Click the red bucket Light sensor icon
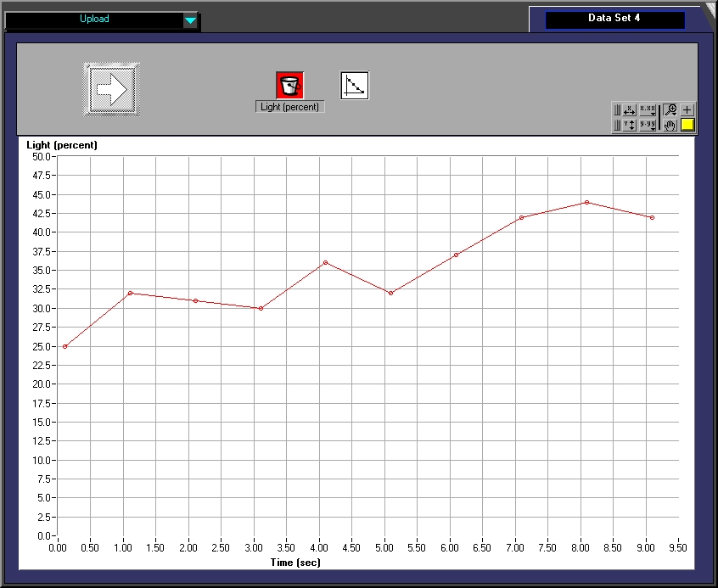This screenshot has height=588, width=718. [289, 85]
